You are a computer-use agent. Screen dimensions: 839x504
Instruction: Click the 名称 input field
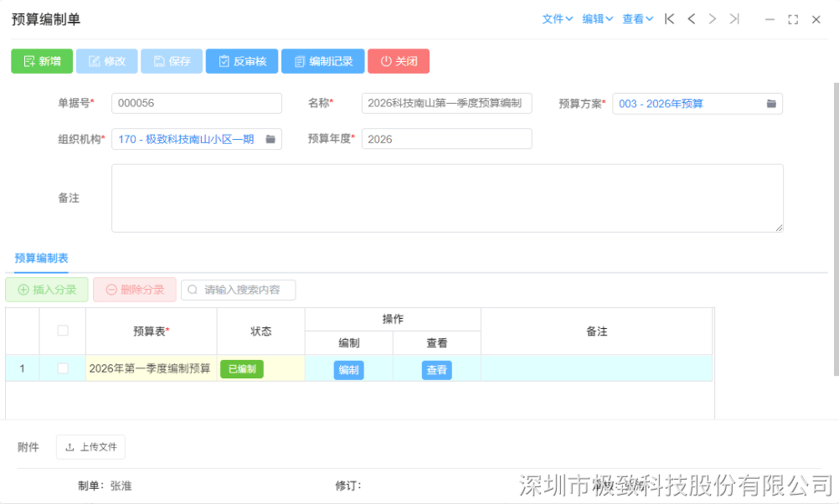click(x=447, y=103)
